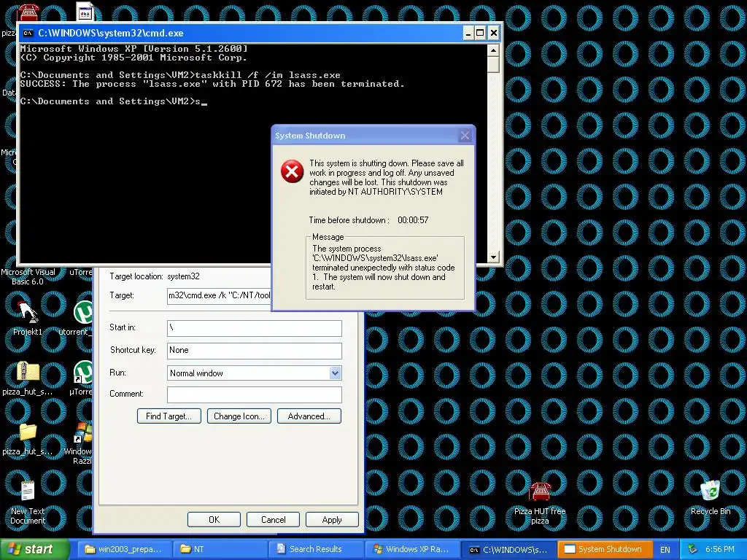Click the EN language indicator in taskbar
Viewport: 747px width, 560px height.
(x=665, y=549)
